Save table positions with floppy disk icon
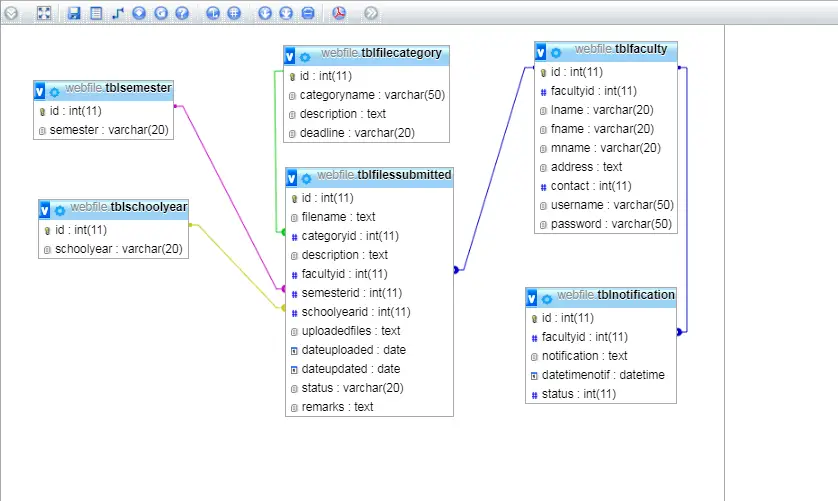838x501 pixels. (74, 13)
